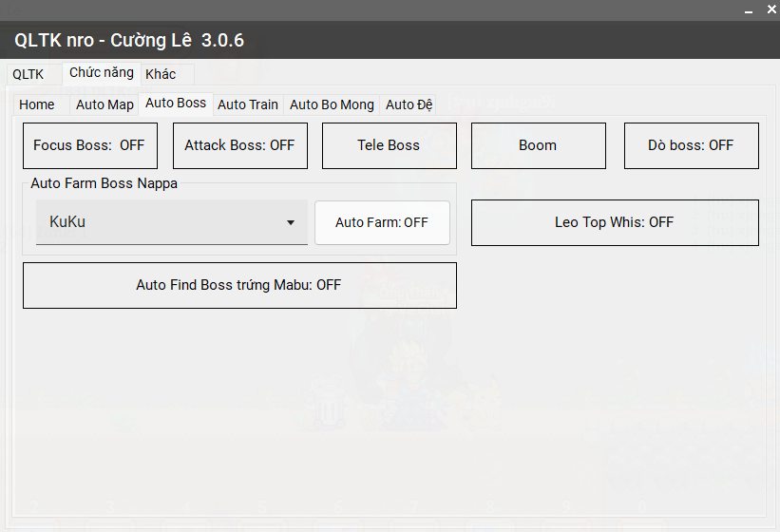
Task: Open the Auto Bo Mong tab
Action: click(332, 104)
